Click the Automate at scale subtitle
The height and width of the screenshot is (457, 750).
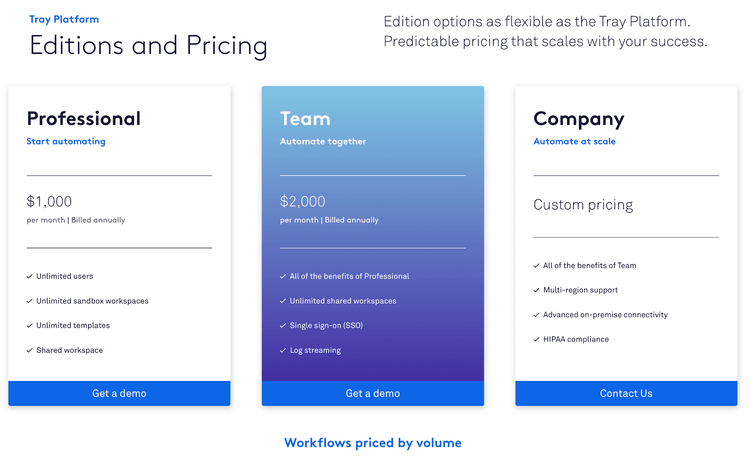pyautogui.click(x=574, y=142)
